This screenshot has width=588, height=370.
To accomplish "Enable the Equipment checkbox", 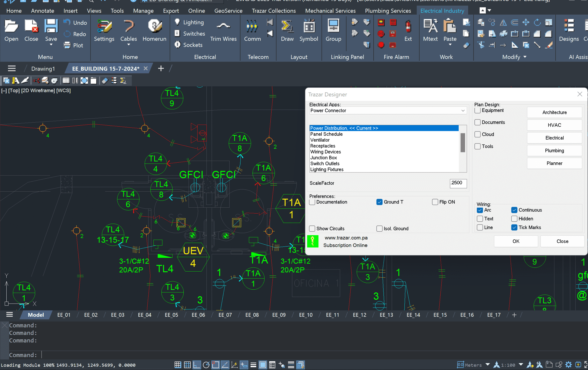I will pyautogui.click(x=477, y=110).
